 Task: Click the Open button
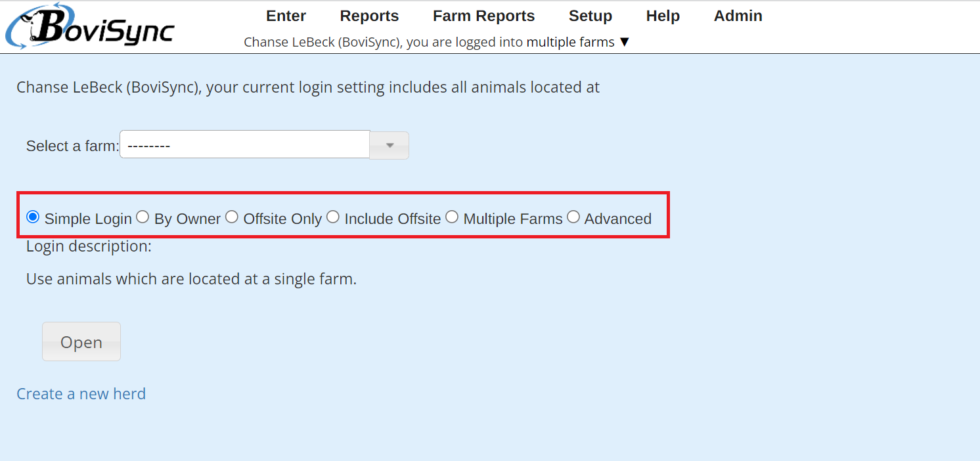pos(81,341)
